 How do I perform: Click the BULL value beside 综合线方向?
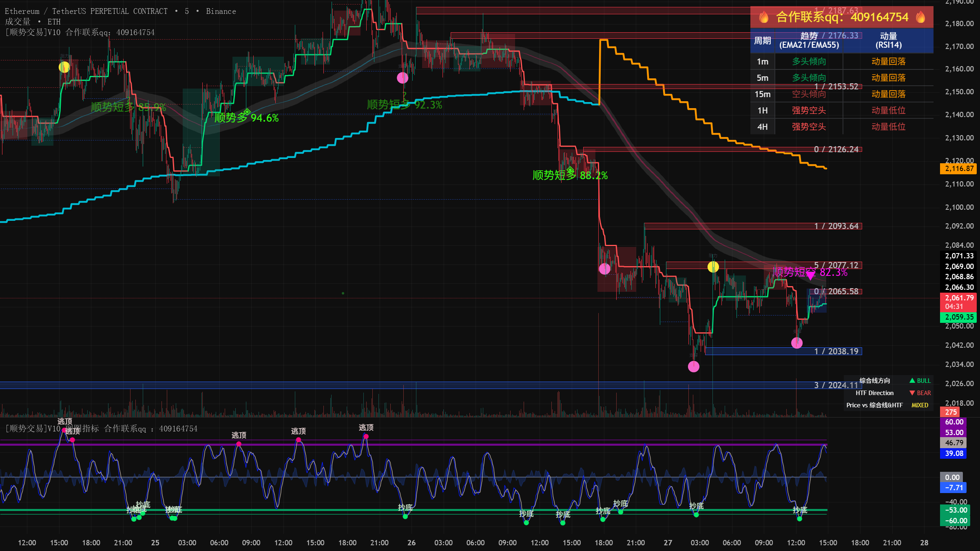(x=920, y=381)
